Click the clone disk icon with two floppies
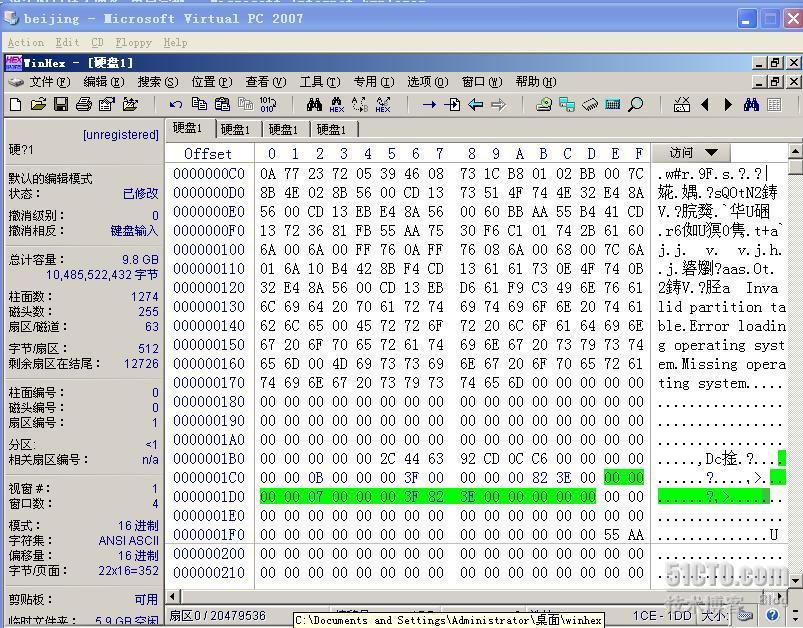The width and height of the screenshot is (803, 628). point(567,105)
